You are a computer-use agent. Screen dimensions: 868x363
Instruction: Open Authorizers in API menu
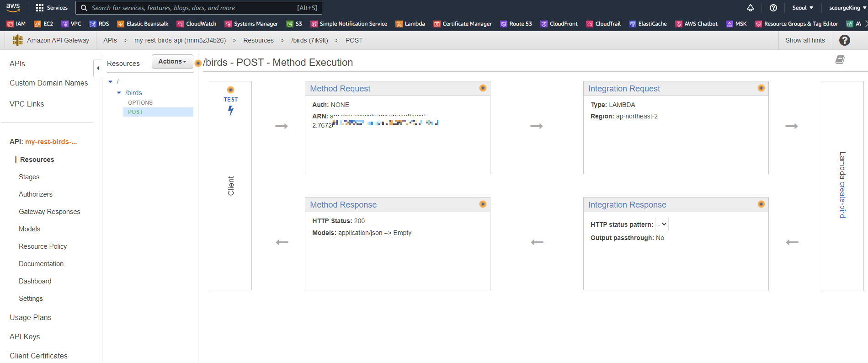coord(36,194)
